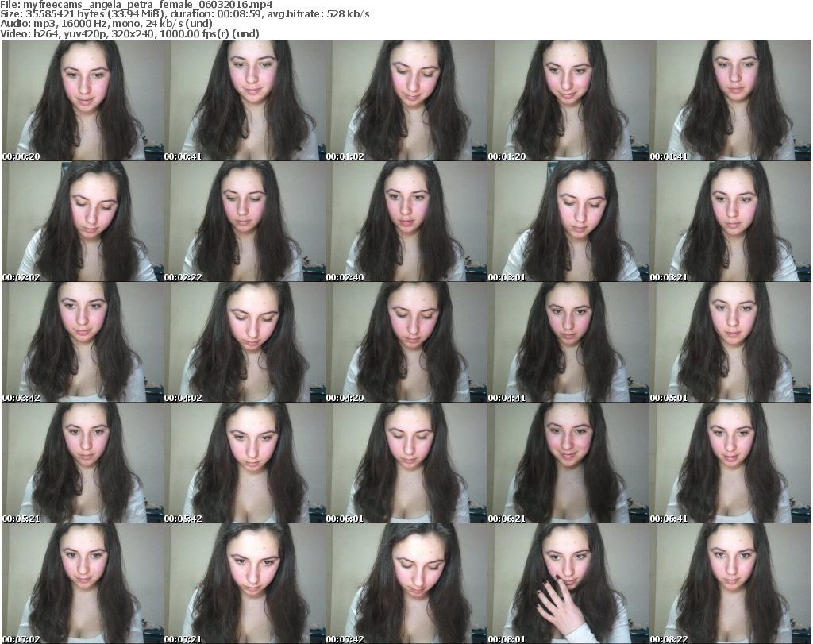This screenshot has height=644, width=813.
Task: Click the frame stamped 00:01:41
Action: tap(730, 101)
